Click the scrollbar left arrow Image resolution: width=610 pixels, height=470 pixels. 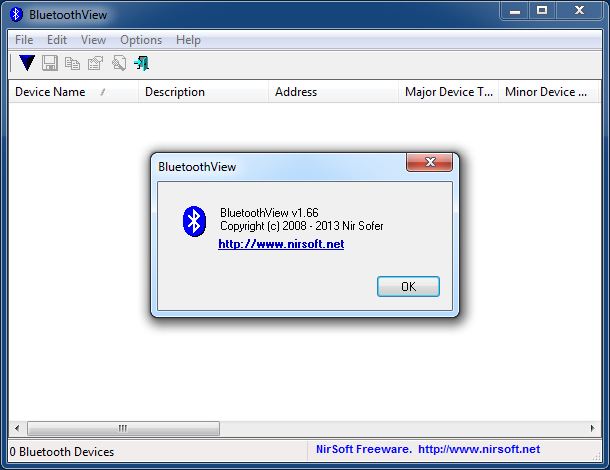[x=17, y=428]
